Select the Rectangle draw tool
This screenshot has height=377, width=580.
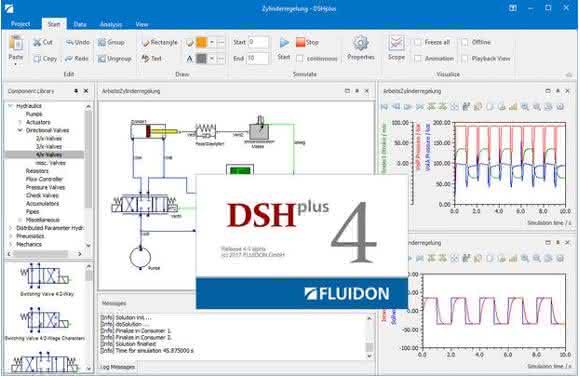click(x=160, y=42)
